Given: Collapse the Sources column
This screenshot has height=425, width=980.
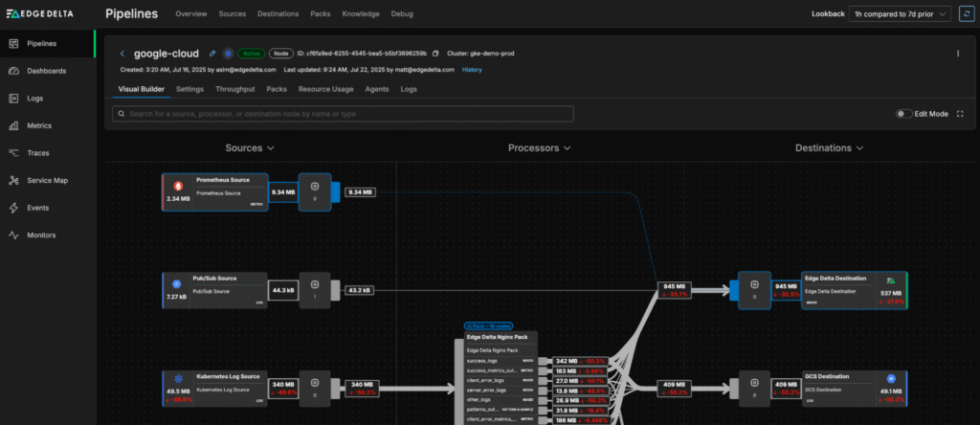Looking at the screenshot, I should [x=250, y=148].
